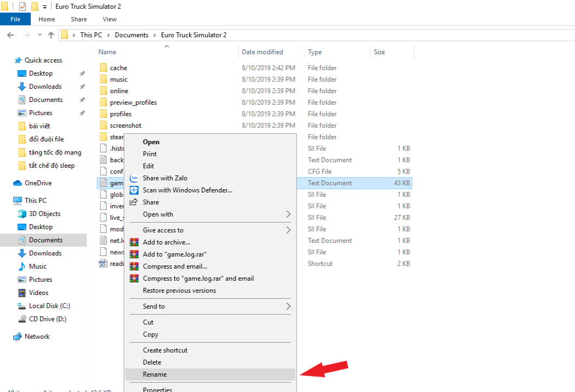Click the OneDrive cloud icon
Image resolution: width=575 pixels, height=392 pixels.
(18, 183)
